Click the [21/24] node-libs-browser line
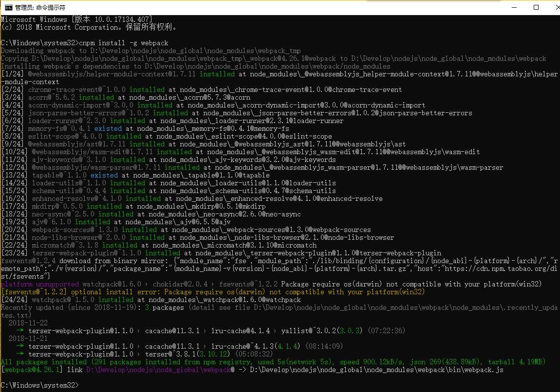This screenshot has height=392, width=560. coord(198,237)
